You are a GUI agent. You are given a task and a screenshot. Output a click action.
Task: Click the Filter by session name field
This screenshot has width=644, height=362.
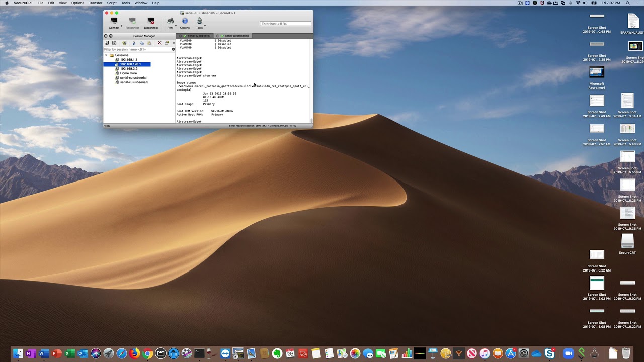[x=137, y=49]
